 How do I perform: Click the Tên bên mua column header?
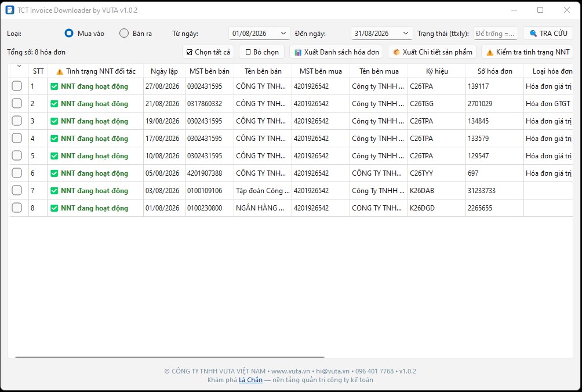pos(379,71)
